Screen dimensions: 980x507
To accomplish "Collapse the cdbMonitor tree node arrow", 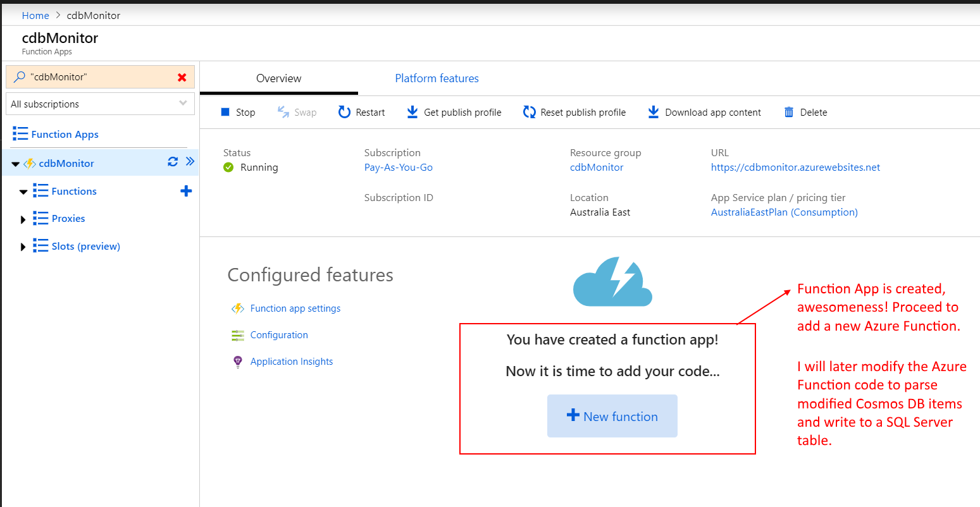I will (16, 164).
